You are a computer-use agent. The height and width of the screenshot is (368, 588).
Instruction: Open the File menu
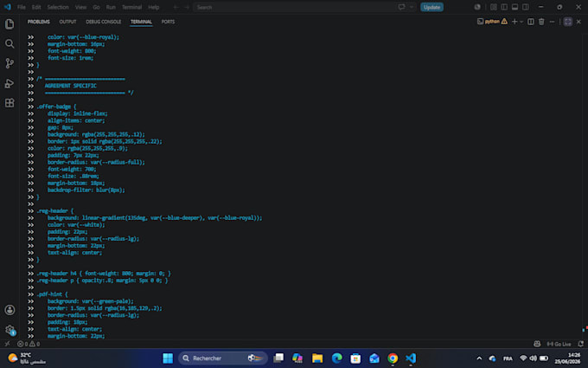[22, 7]
